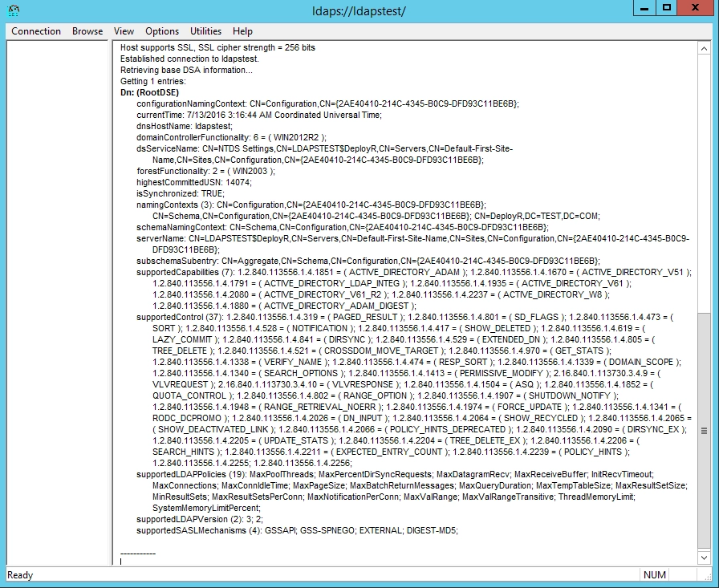Click the 'supportedLDAPVersion (2)' line
Viewport: 719px width, 588px height.
click(x=200, y=519)
